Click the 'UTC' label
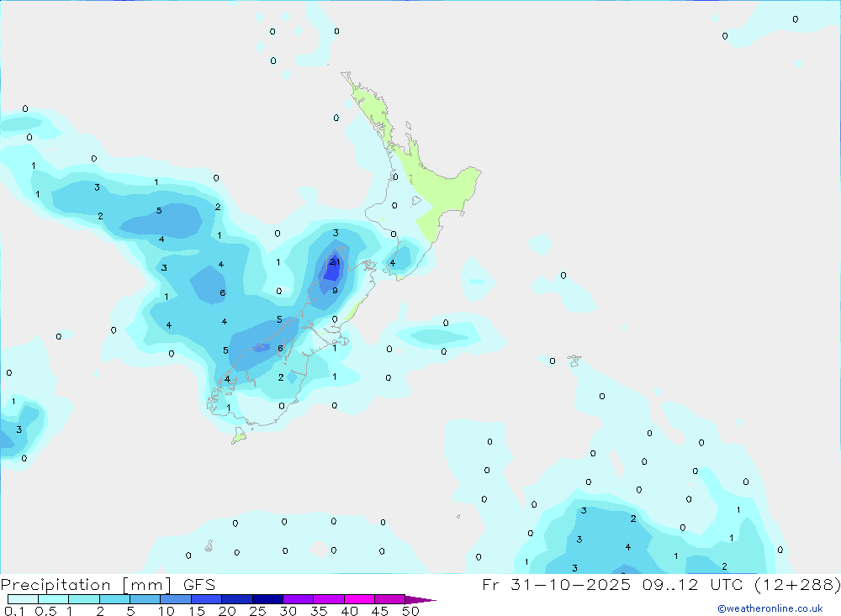The height and width of the screenshot is (616, 841). tap(727, 584)
